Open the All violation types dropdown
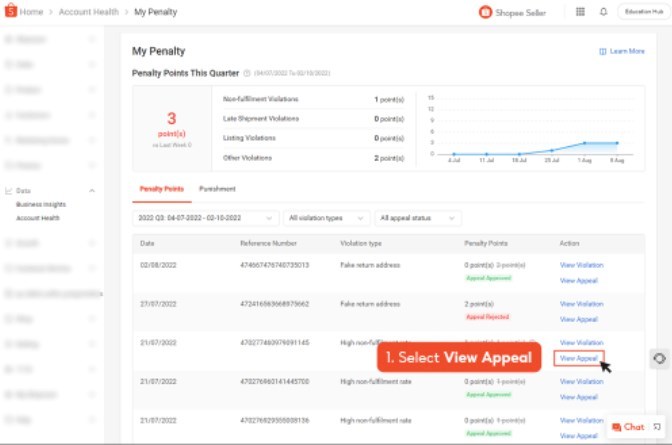 point(325,218)
